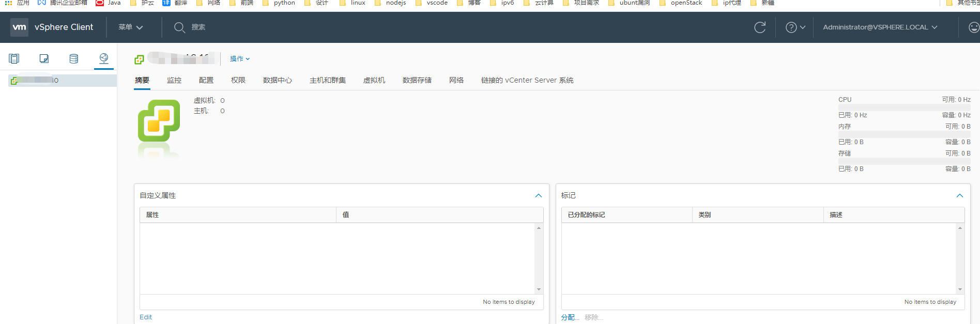Screen dimensions: 980x324
Task: Switch to the 网络 tab
Action: point(456,81)
